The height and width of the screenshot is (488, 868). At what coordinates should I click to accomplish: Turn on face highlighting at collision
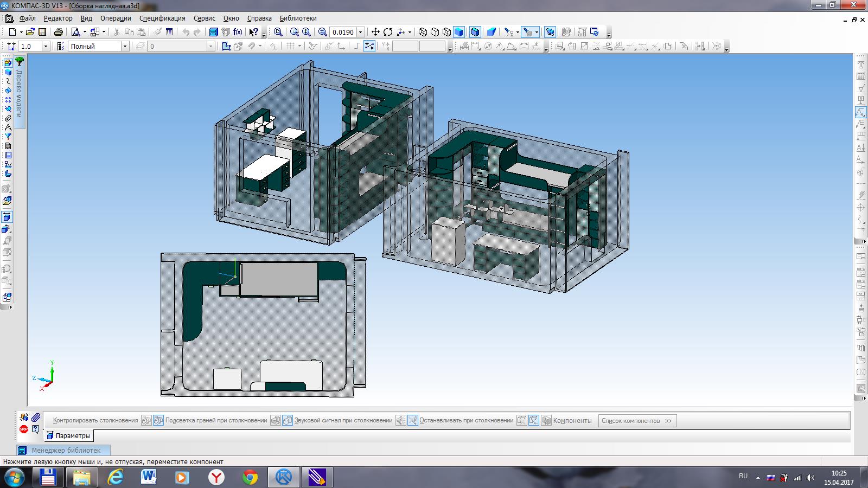tap(276, 420)
